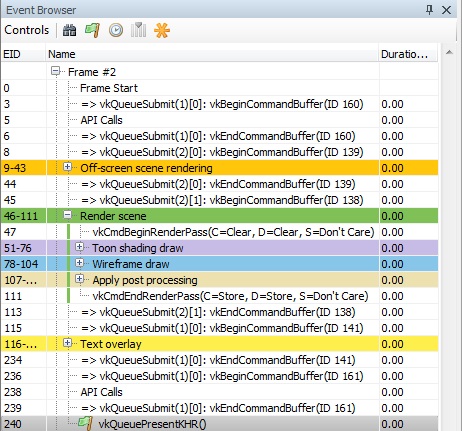Select the Toon shading draw row
462x431 pixels.
[x=219, y=248]
